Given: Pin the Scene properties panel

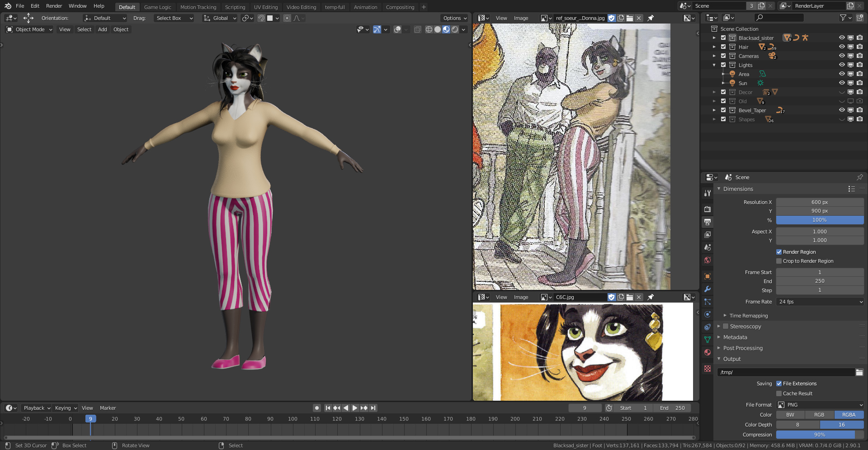Looking at the screenshot, I should tap(859, 177).
